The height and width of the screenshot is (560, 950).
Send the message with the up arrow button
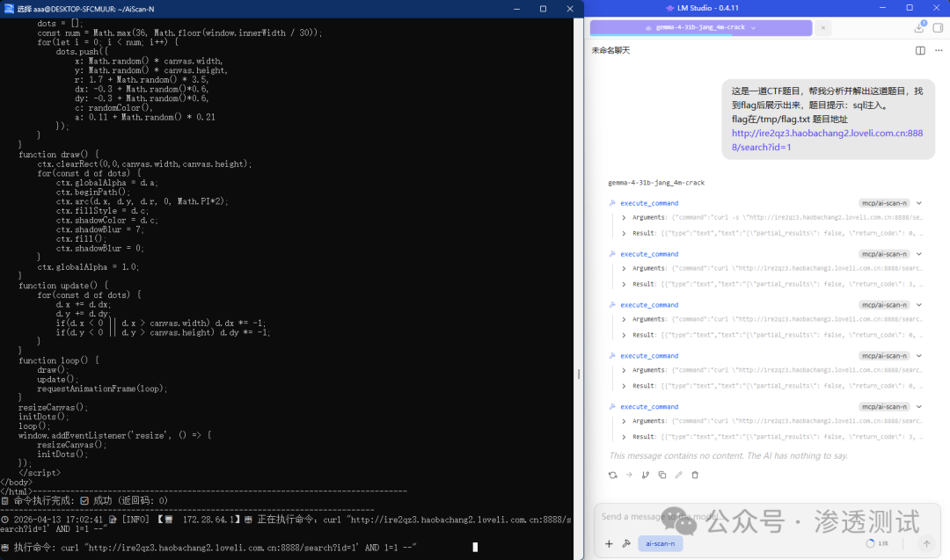(x=926, y=543)
